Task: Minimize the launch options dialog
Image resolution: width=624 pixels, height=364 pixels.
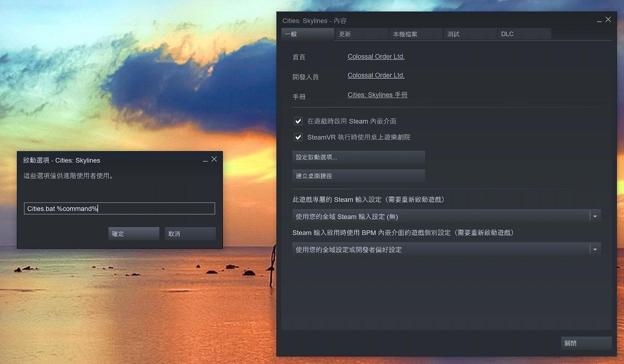Action: pos(205,160)
